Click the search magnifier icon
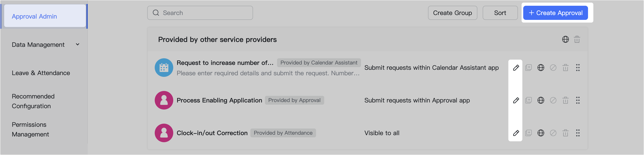 click(156, 13)
